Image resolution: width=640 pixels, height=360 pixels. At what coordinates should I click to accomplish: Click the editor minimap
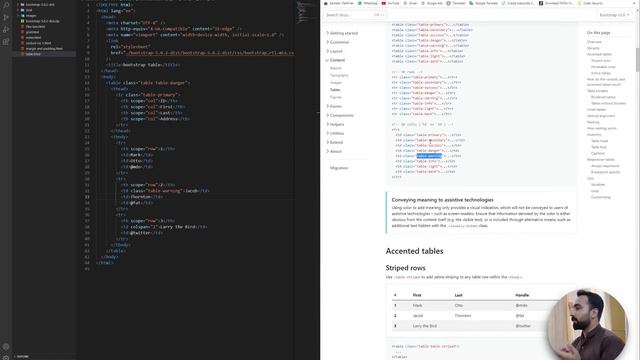click(x=306, y=12)
